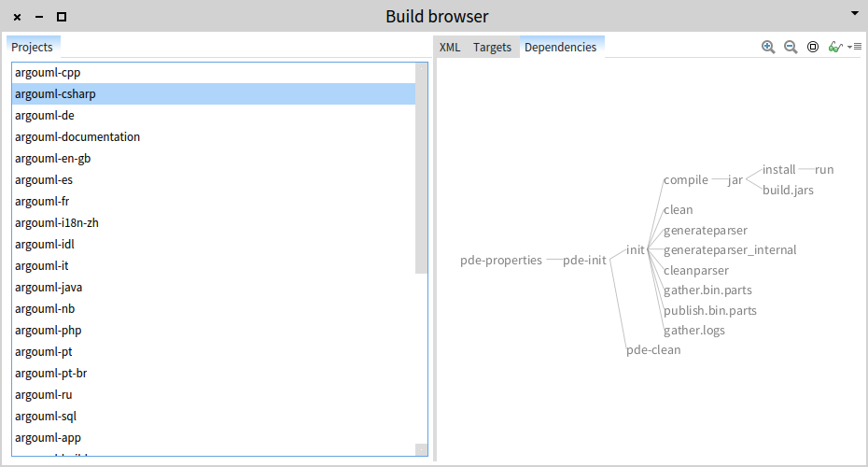868x467 pixels.
Task: Select project argouml-cpp
Action: point(214,73)
